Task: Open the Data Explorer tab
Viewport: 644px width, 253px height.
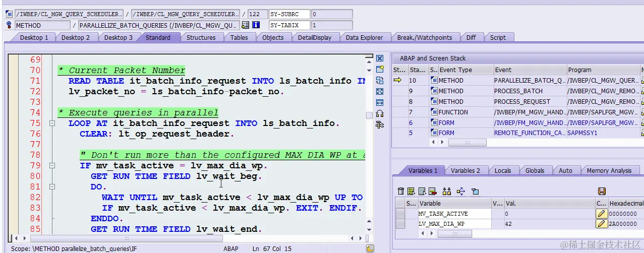Action: pyautogui.click(x=364, y=37)
